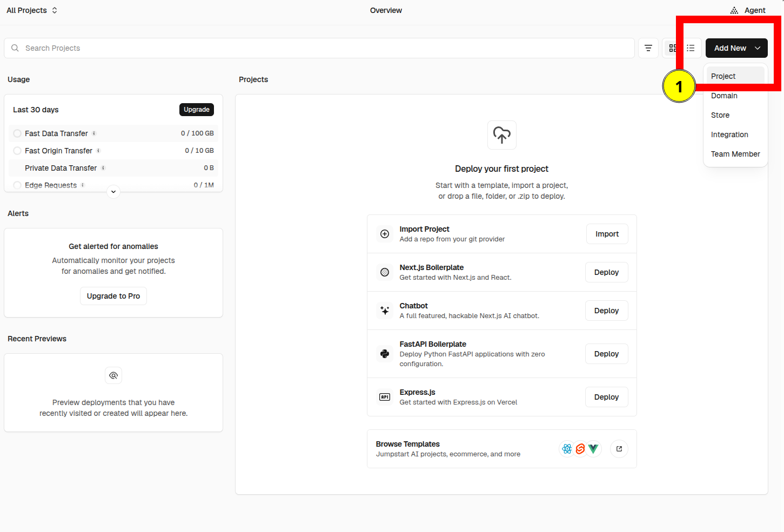The image size is (784, 532).
Task: Toggle the Add New dropdown
Action: [x=736, y=48]
